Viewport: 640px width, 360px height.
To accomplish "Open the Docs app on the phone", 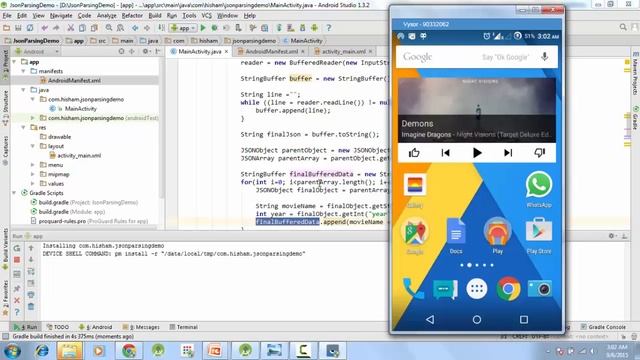I will [456, 236].
